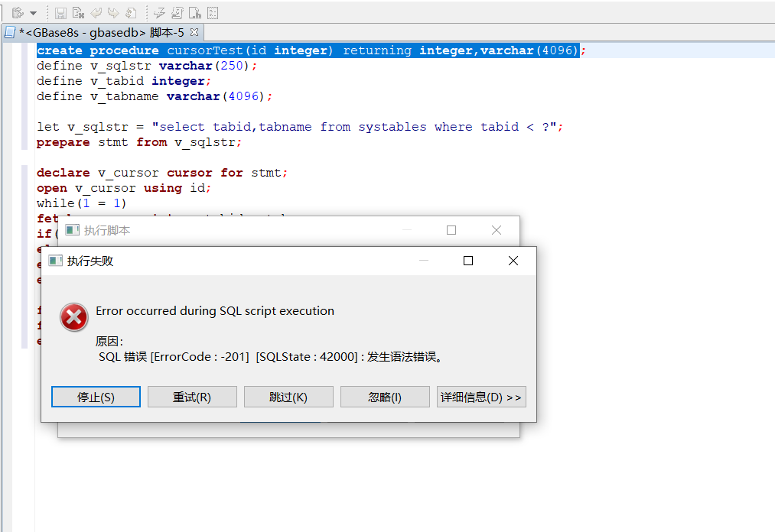Select the GBase8s - gbasedb 脚本-5 tab
The height and width of the screenshot is (532, 775).
click(102, 33)
